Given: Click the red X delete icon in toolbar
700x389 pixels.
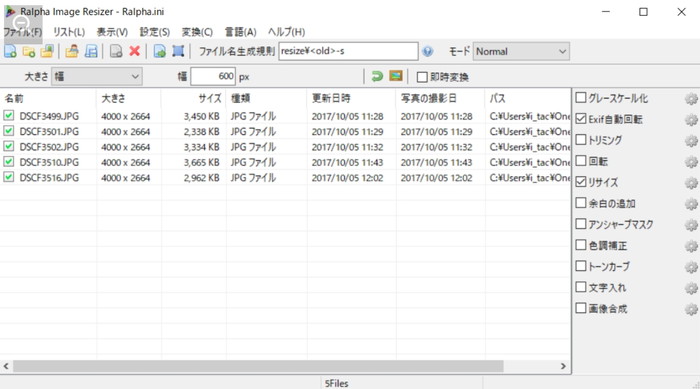Looking at the screenshot, I should tap(134, 51).
